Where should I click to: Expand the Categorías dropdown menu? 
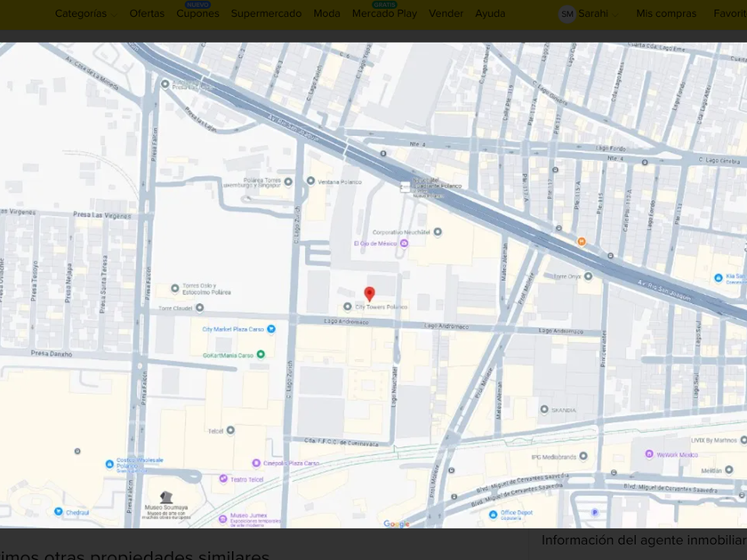(85, 14)
